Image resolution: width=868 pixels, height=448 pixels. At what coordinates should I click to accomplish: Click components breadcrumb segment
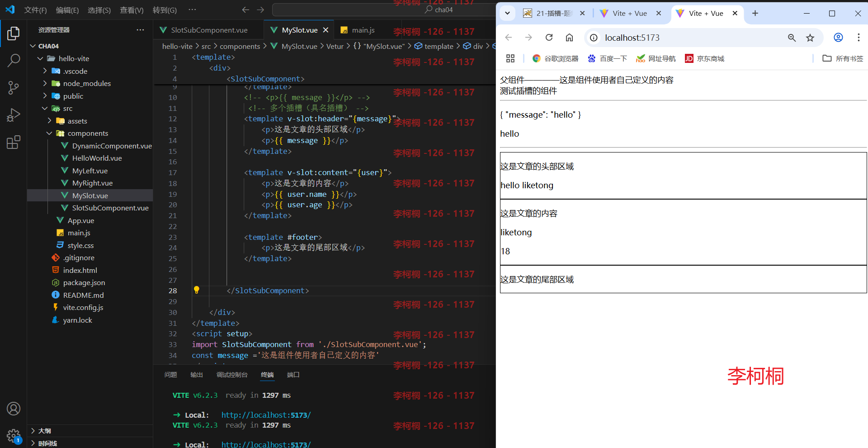pyautogui.click(x=240, y=46)
